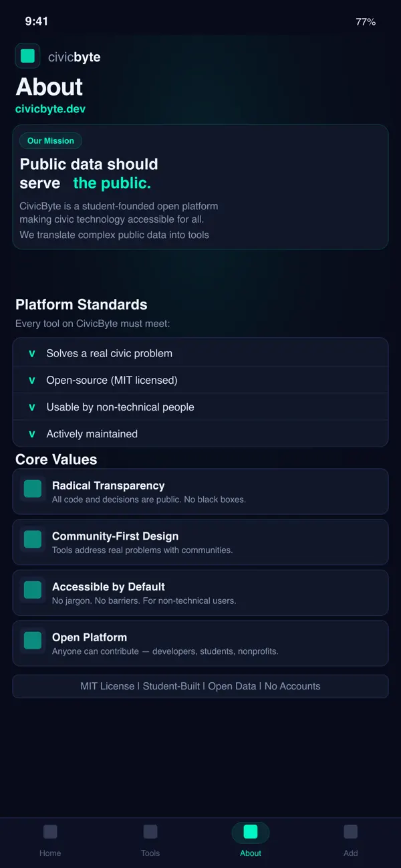Tap the Open Platform value icon
The width and height of the screenshot is (401, 868).
pyautogui.click(x=32, y=640)
